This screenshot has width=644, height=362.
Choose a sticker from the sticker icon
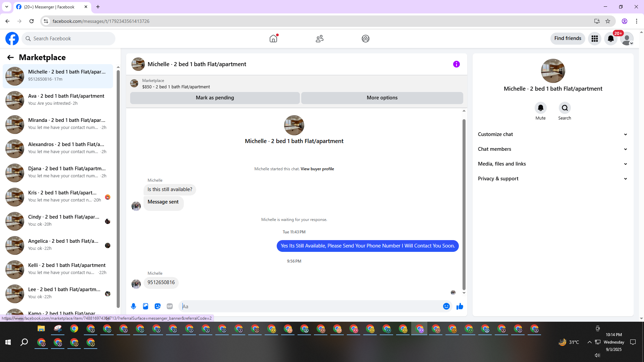coord(158,306)
